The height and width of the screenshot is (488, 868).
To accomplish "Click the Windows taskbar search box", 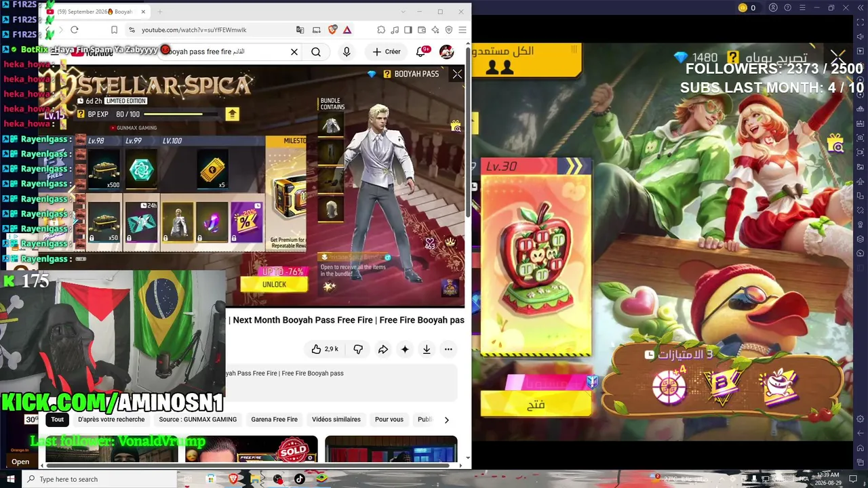I will coord(100,479).
